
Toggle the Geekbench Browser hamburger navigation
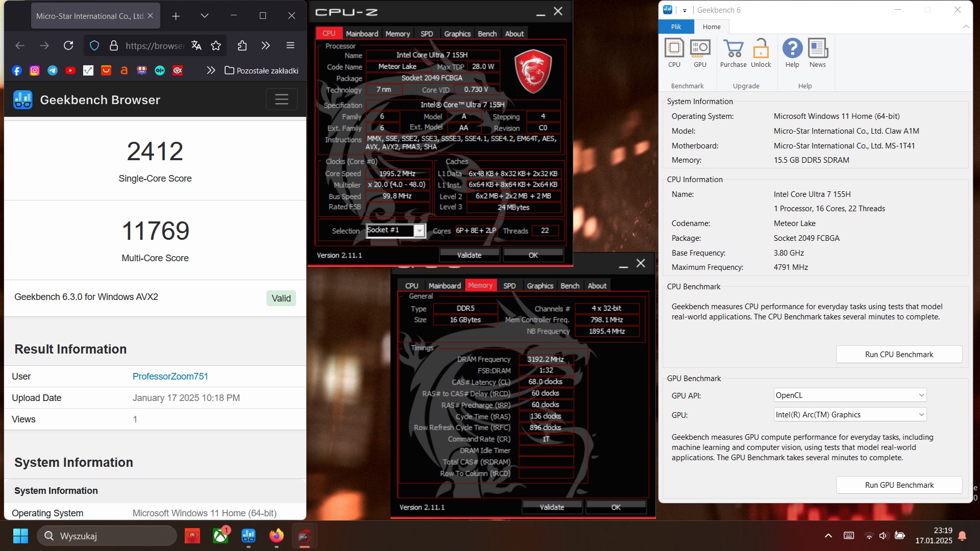pyautogui.click(x=282, y=99)
